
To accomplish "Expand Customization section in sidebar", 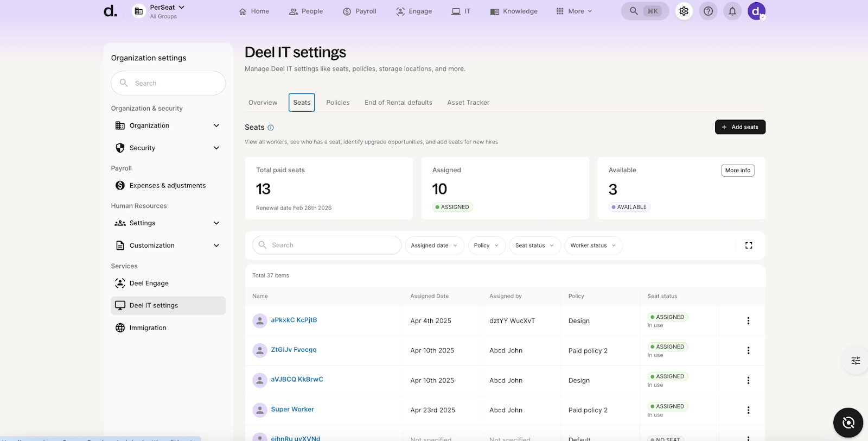I will click(168, 245).
